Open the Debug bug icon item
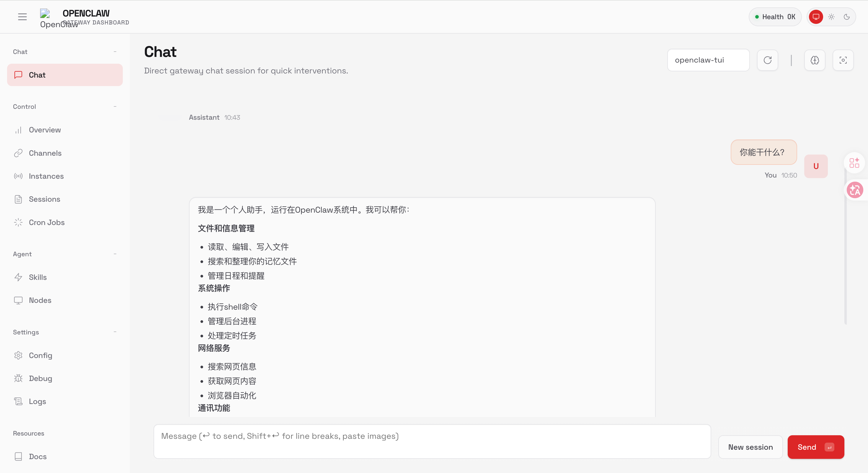Image resolution: width=868 pixels, height=473 pixels. click(x=40, y=378)
